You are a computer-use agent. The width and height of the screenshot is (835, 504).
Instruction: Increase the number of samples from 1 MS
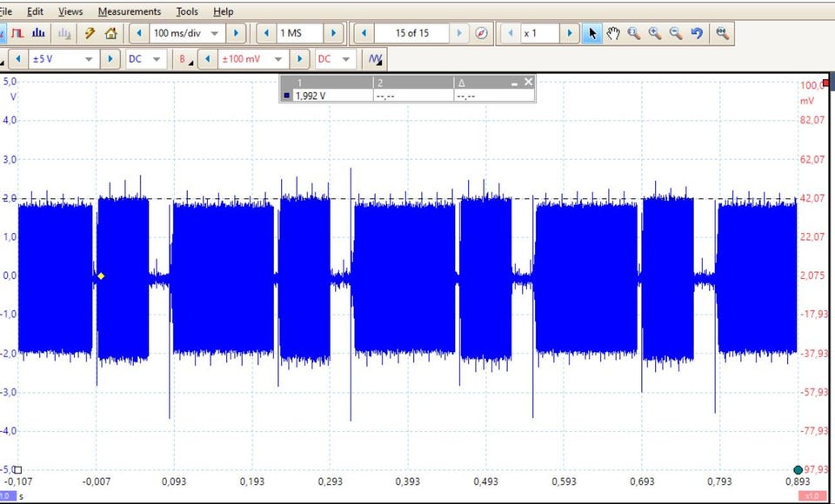333,33
